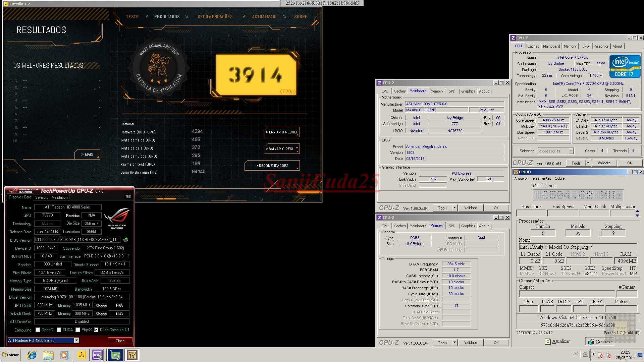Viewport: 644px width, 362px height.
Task: Click the Bus Interface question mark in GPU-Z
Action: point(128,256)
